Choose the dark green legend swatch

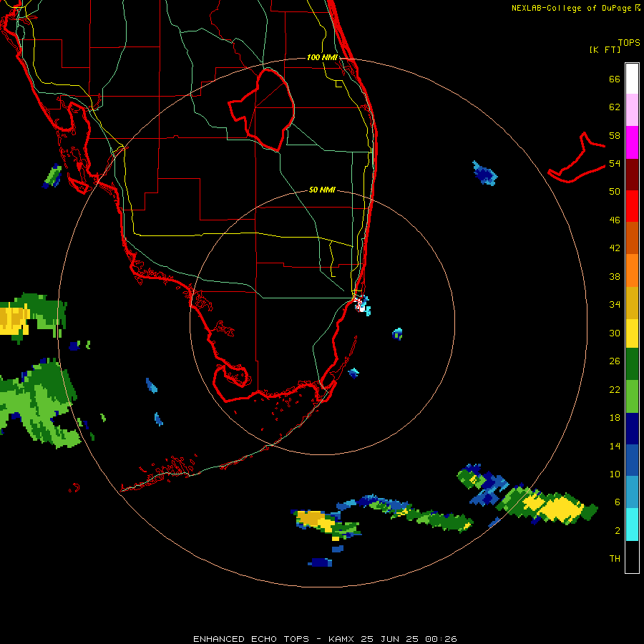coord(632,364)
